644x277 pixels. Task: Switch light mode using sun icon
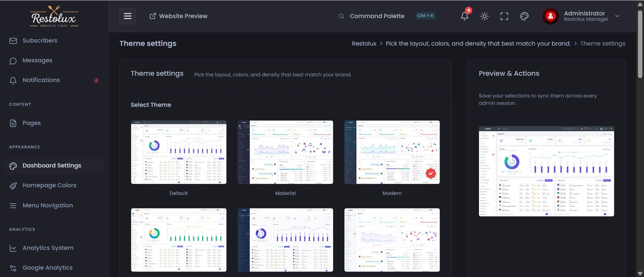(484, 16)
